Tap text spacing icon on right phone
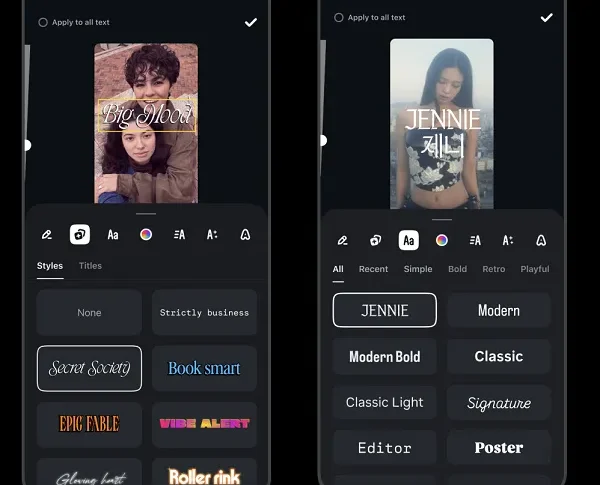Screen dimensions: 600x485 click(x=507, y=240)
